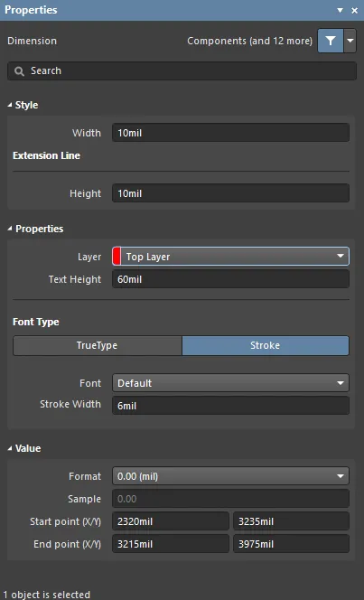Screen dimensions: 364x600
Task: Click the Text Height field 60mil
Action: click(230, 279)
